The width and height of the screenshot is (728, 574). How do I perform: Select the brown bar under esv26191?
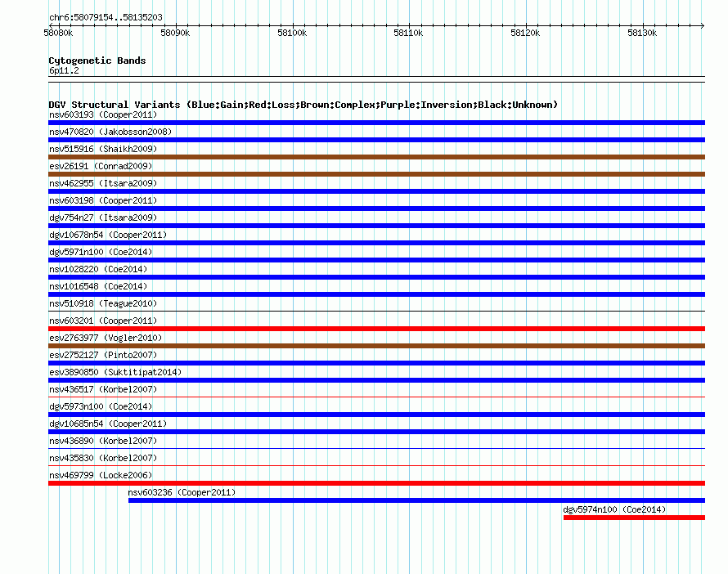point(376,174)
